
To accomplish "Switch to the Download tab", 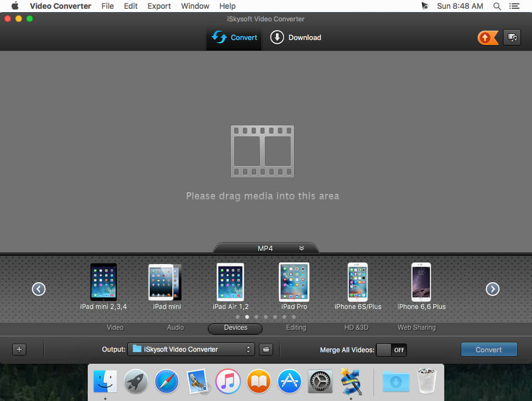I will pyautogui.click(x=295, y=37).
